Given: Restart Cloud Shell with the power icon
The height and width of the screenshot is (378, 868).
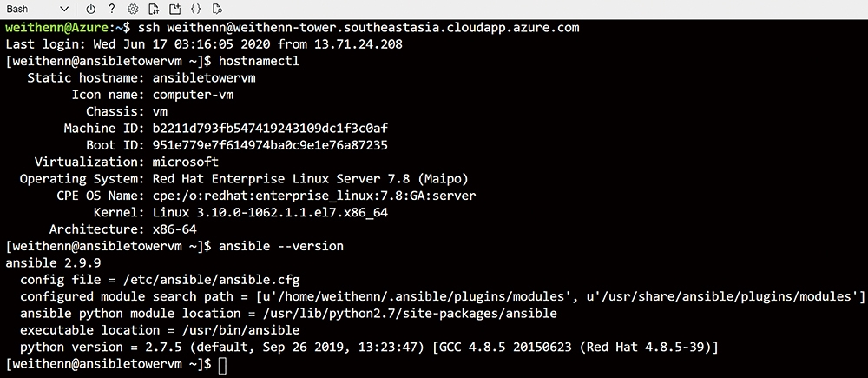Looking at the screenshot, I should [91, 9].
